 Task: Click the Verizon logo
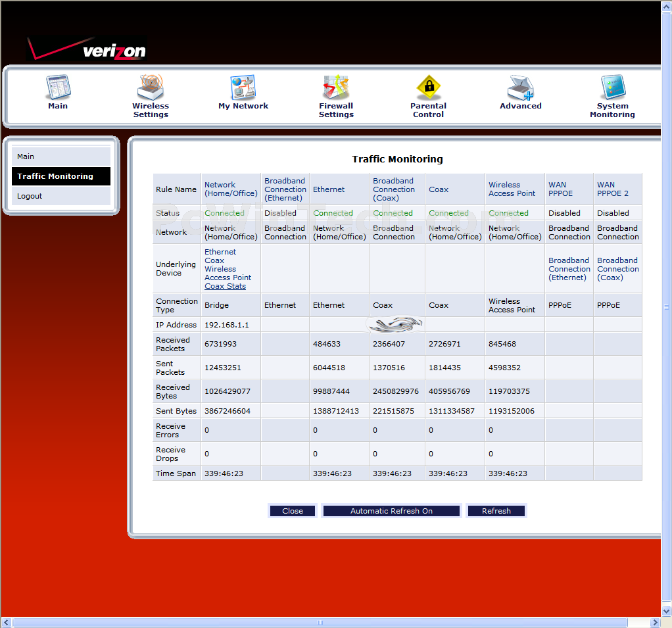[87, 49]
